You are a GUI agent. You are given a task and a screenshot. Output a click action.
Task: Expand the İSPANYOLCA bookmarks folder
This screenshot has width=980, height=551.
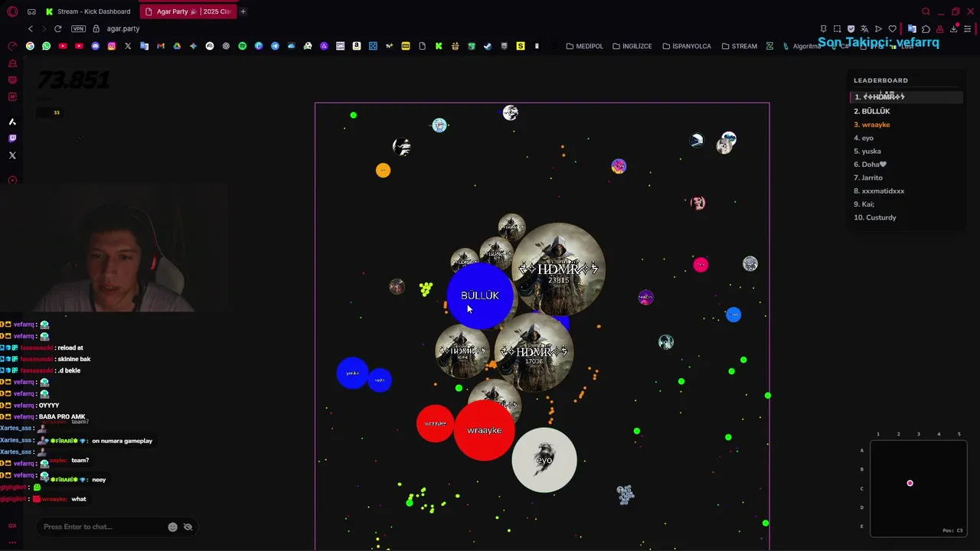(687, 46)
